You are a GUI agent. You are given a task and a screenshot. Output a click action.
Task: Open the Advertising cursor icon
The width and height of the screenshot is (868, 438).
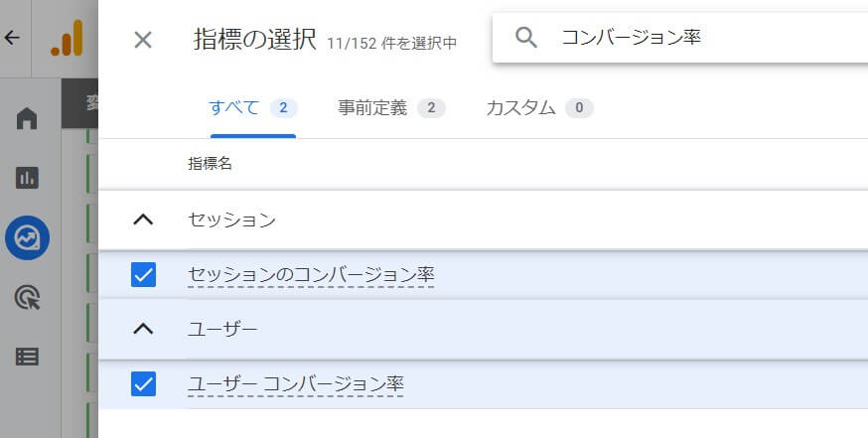tap(27, 297)
